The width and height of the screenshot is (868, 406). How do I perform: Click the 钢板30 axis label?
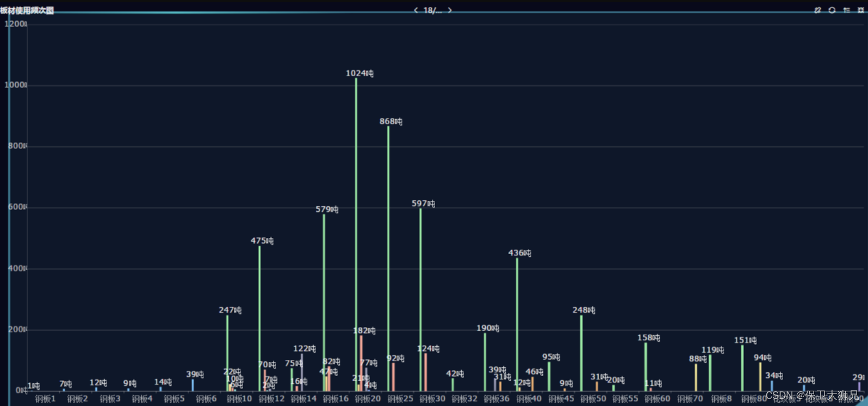[432, 399]
